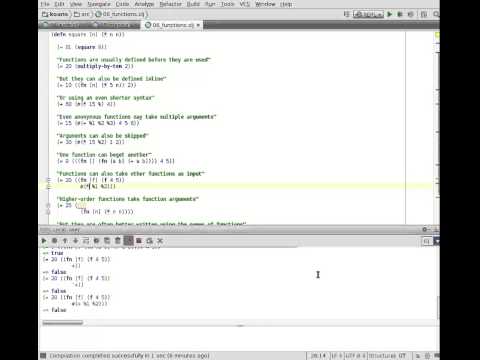The width and height of the screenshot is (480, 360).
Task: Click the lock icon in status bar
Action: point(418,356)
